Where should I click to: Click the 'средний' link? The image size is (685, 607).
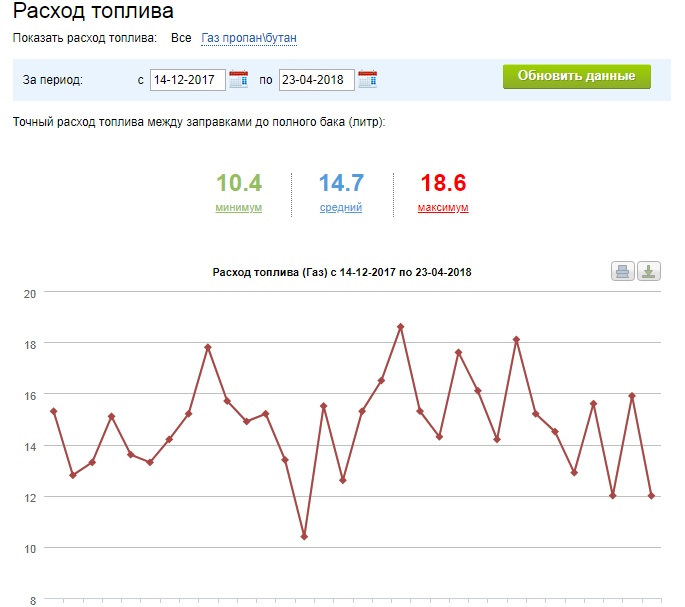(341, 208)
